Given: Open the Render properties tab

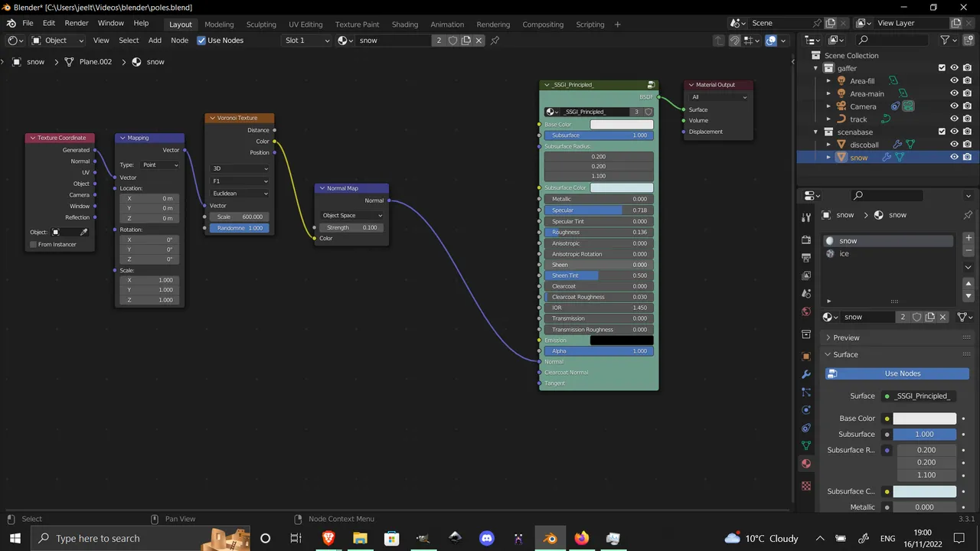Looking at the screenshot, I should [x=806, y=240].
